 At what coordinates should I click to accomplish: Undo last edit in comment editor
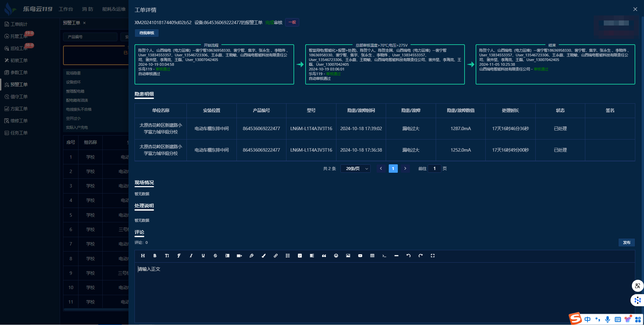point(408,256)
